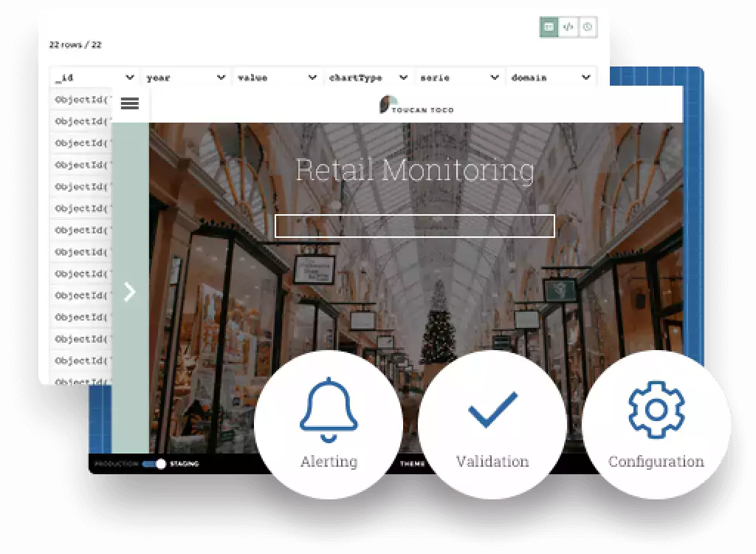Toggle the Production/Staging switch
756x554 pixels.
coord(154,464)
